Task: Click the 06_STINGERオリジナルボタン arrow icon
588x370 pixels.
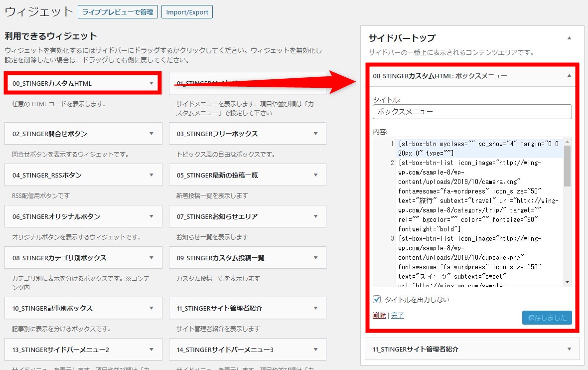Action: [x=151, y=216]
